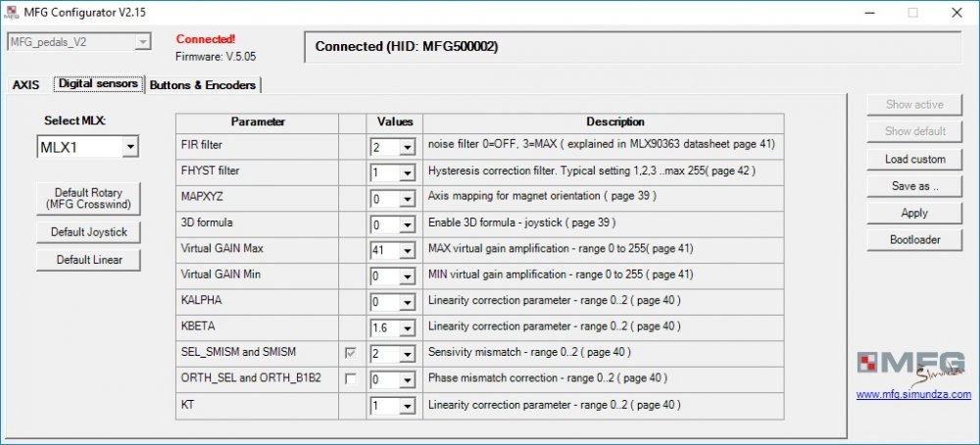The image size is (980, 445).
Task: Select the KT parameter cell
Action: pyautogui.click(x=258, y=406)
